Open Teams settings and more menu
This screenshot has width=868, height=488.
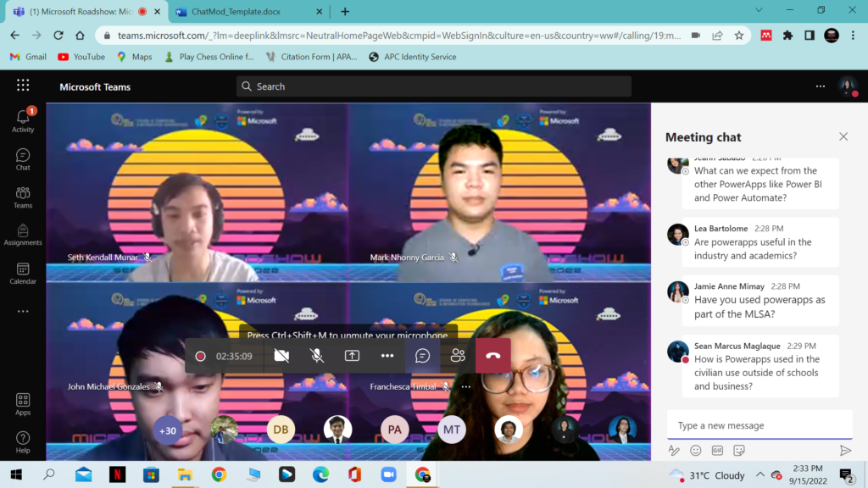[x=821, y=86]
